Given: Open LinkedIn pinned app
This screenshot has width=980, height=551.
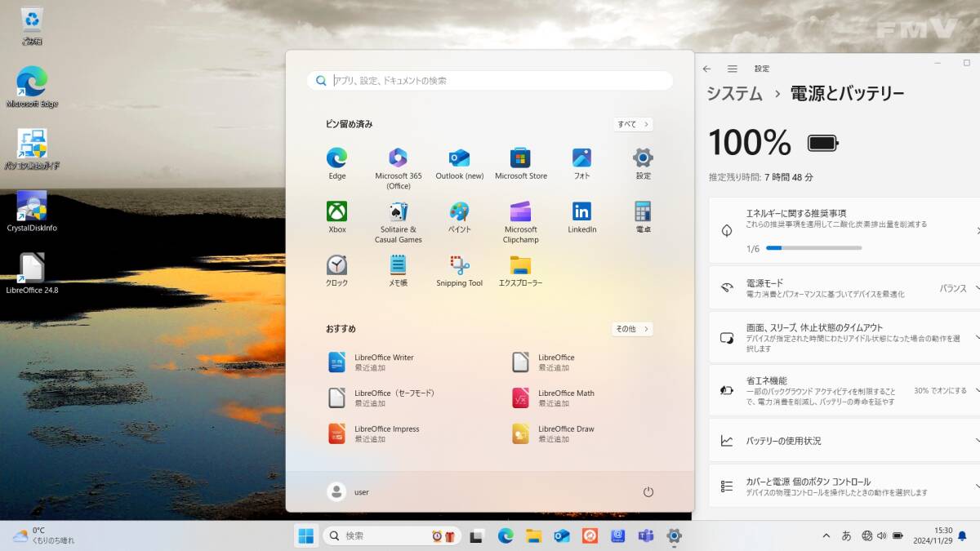Looking at the screenshot, I should coord(581,212).
